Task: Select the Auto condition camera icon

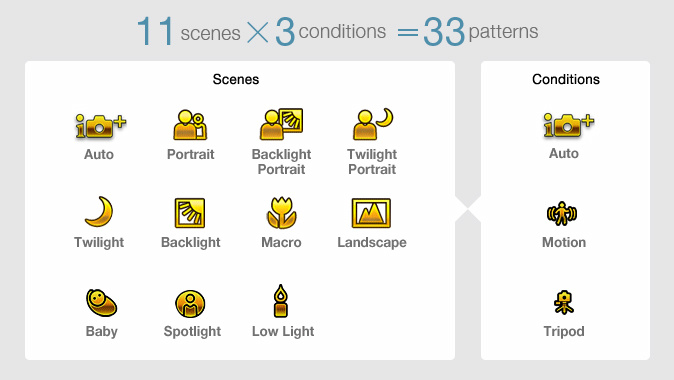Action: 568,125
